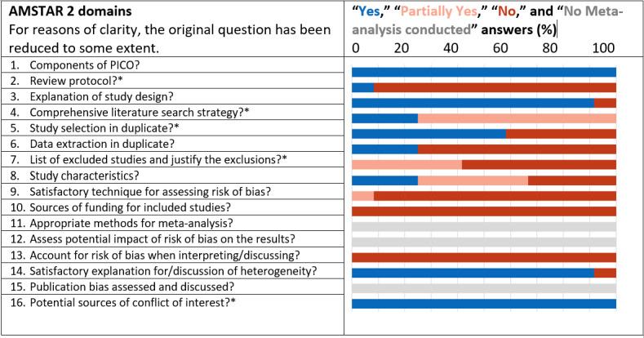Select the middle pink segment for Study characteristics
Screen dimensions: 644x338
pyautogui.click(x=473, y=180)
